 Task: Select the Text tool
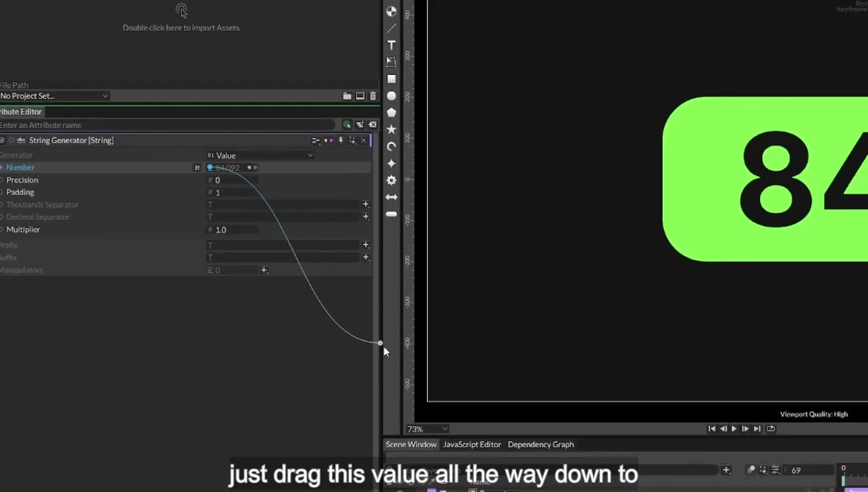pos(392,45)
